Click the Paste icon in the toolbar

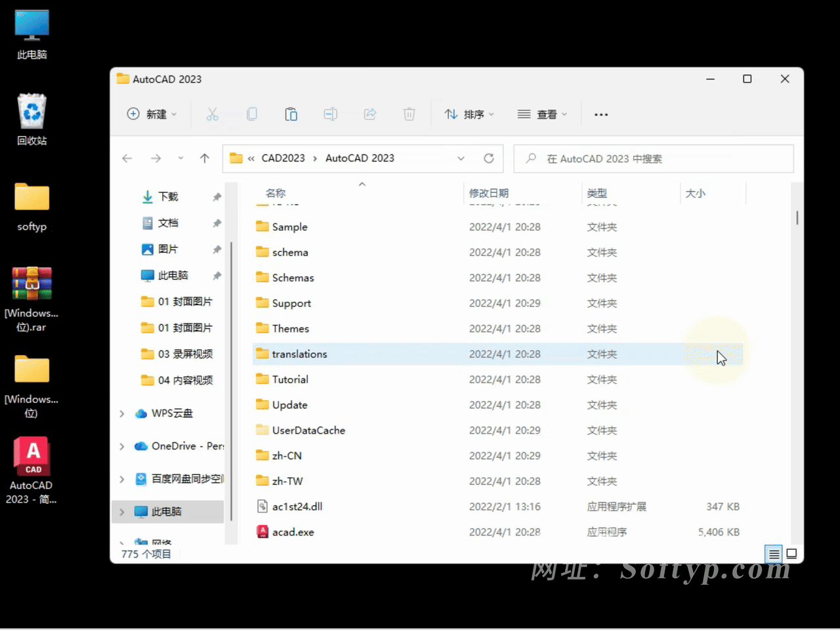click(x=291, y=114)
